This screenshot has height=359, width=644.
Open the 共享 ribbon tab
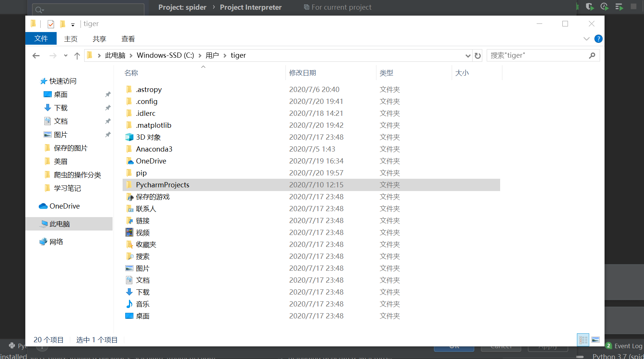click(x=100, y=39)
